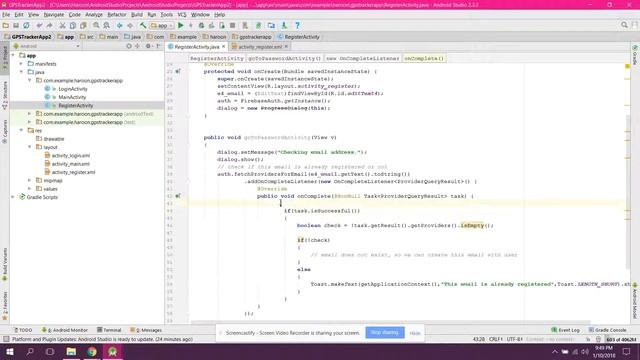Select the RegisterActivity.java editor tab
The image size is (640, 360).
[x=196, y=47]
